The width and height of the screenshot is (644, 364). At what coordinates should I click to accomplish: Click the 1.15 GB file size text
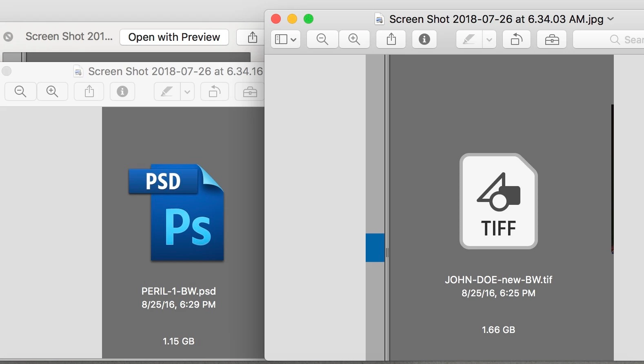point(179,341)
